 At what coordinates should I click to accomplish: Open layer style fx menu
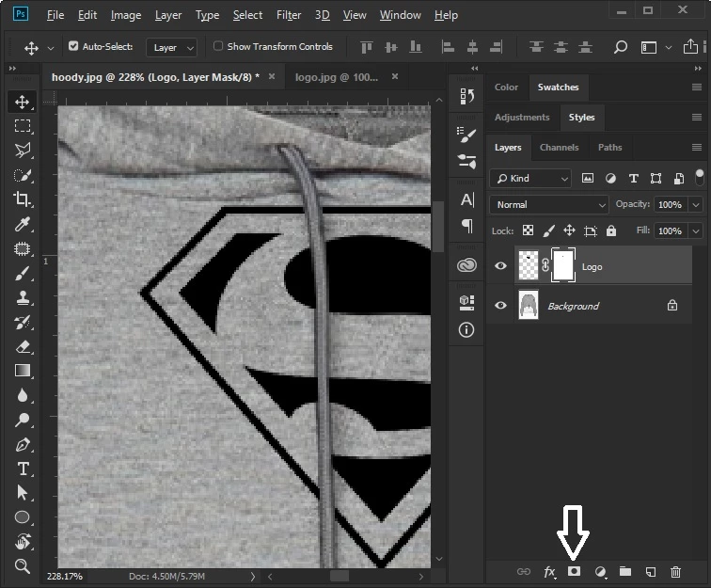[549, 572]
